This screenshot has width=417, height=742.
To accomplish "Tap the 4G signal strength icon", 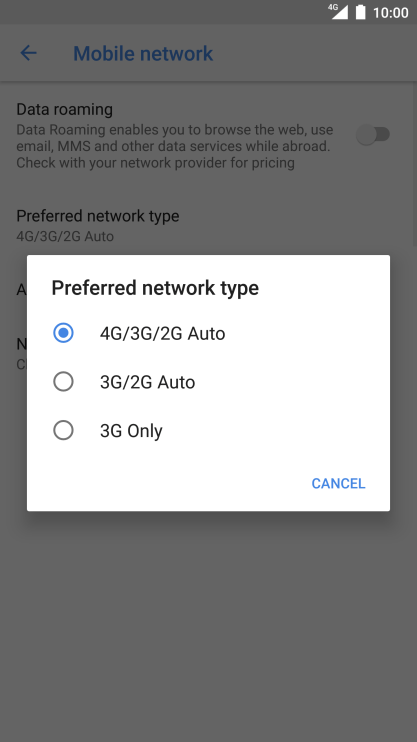I will point(338,12).
